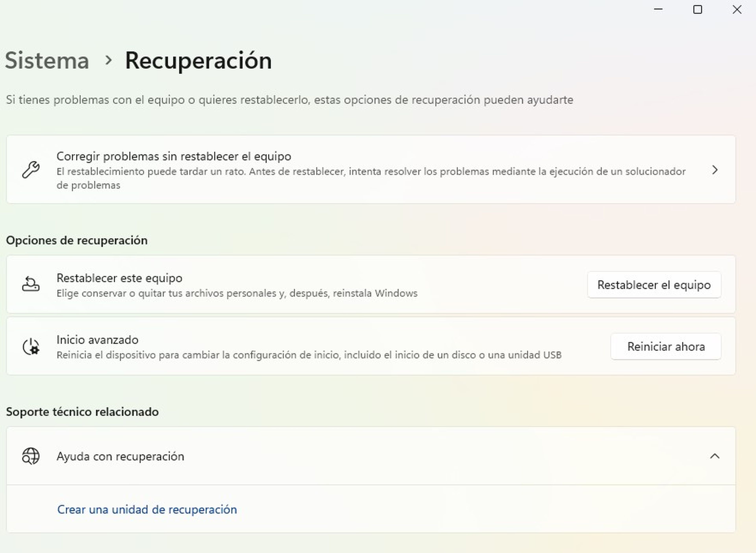Open the Crear una unidad de recuperación link
Viewport: 756px width, 553px height.
click(147, 509)
